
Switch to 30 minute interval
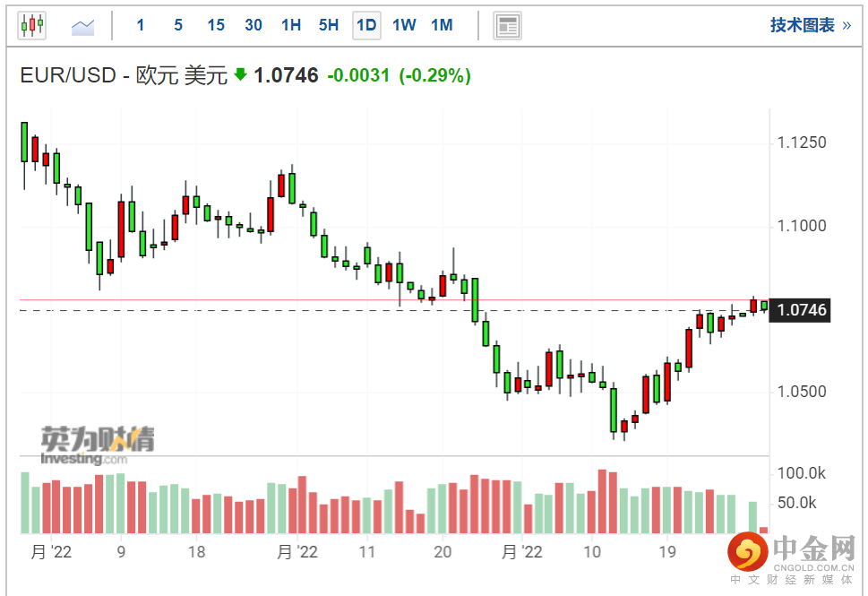point(254,25)
